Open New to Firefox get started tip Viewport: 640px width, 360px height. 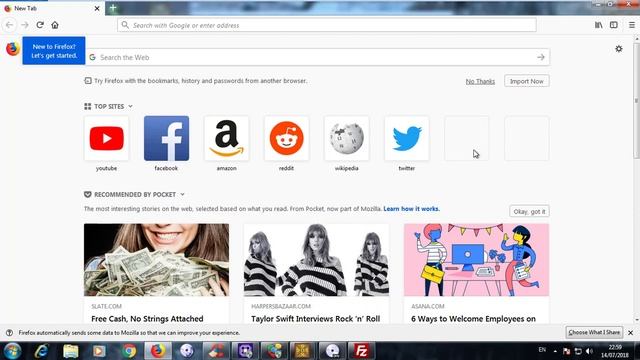tap(54, 51)
